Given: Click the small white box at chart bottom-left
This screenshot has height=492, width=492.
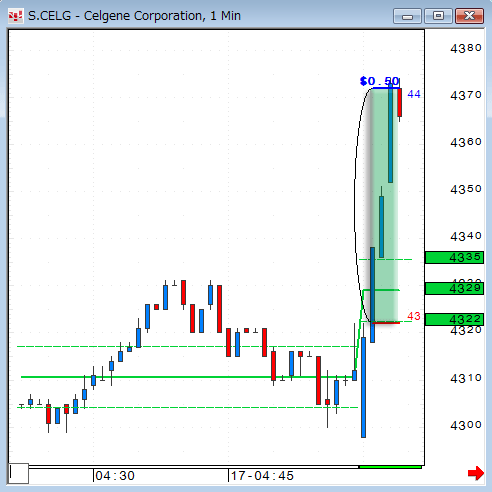Looking at the screenshot, I should tap(18, 473).
